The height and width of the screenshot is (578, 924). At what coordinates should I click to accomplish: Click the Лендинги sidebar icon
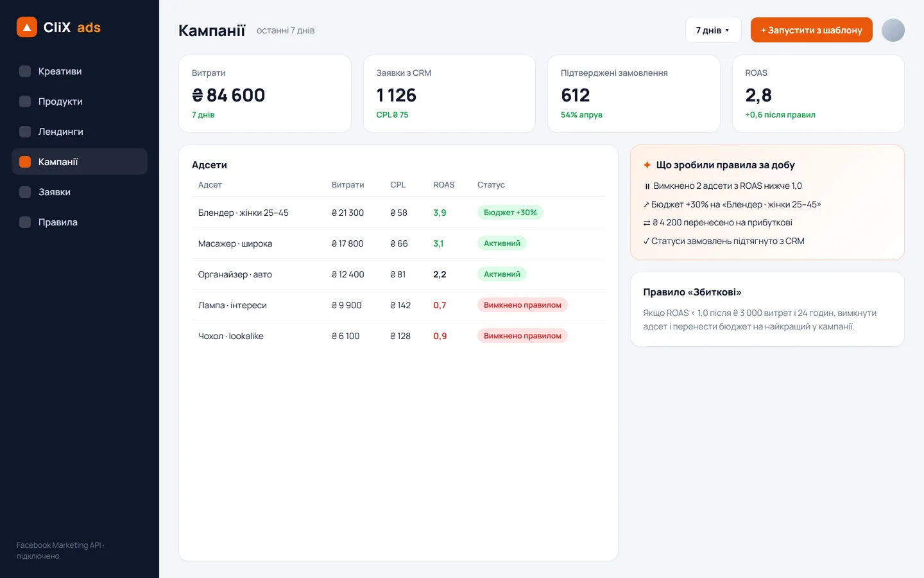click(x=25, y=132)
